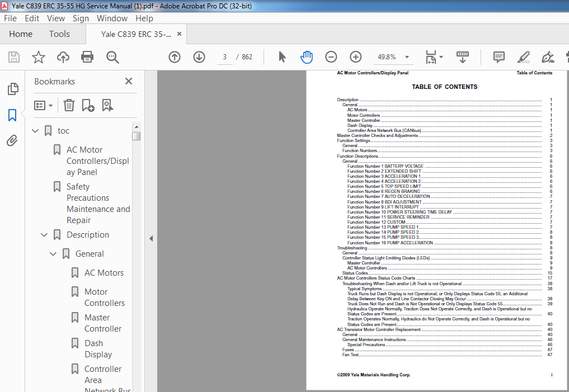The image size is (569, 392).
Task: Add a new bookmark
Action: pos(88,106)
